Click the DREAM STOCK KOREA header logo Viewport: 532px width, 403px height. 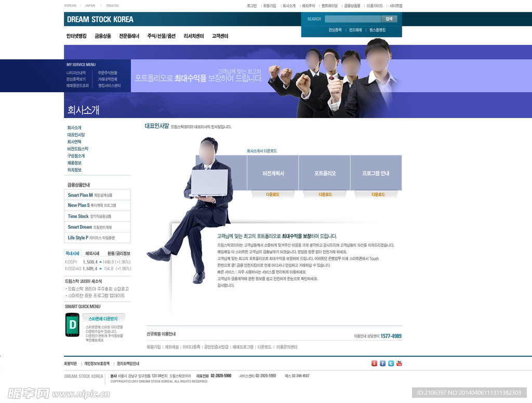tap(100, 19)
